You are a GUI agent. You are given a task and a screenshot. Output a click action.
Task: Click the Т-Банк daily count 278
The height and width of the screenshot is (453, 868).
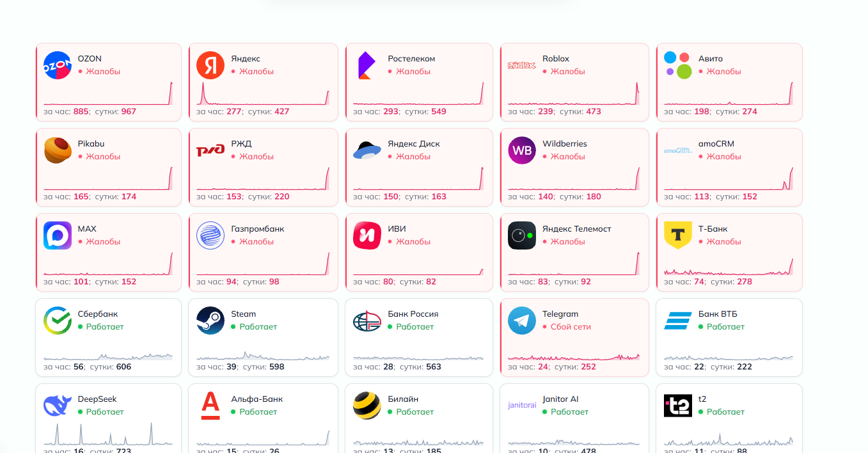tap(745, 282)
